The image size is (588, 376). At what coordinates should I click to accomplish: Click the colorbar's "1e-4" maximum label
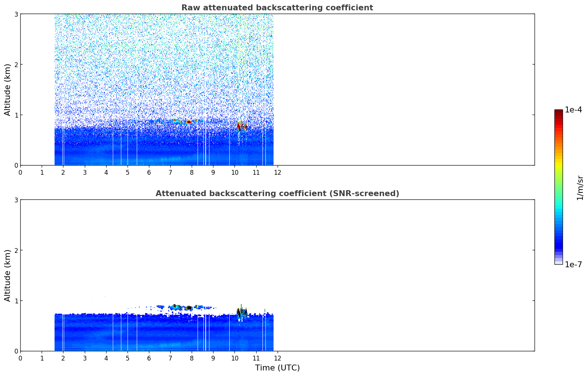click(x=573, y=110)
